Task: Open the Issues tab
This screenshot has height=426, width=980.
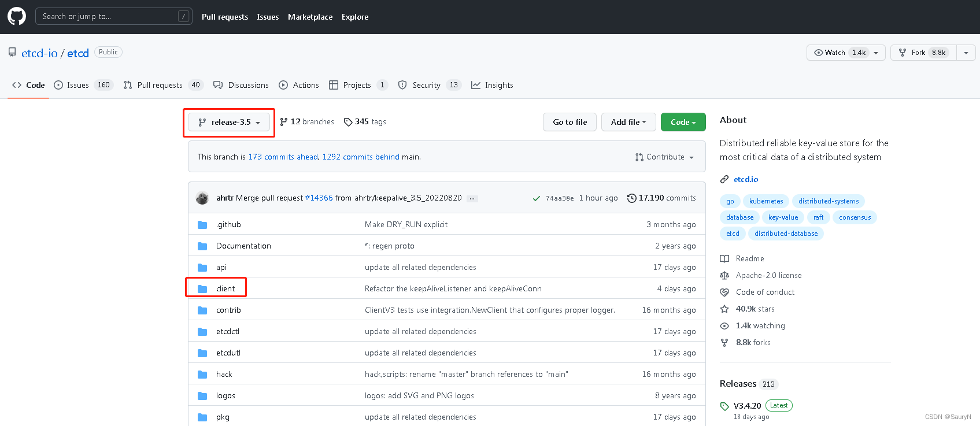Action: coord(83,85)
